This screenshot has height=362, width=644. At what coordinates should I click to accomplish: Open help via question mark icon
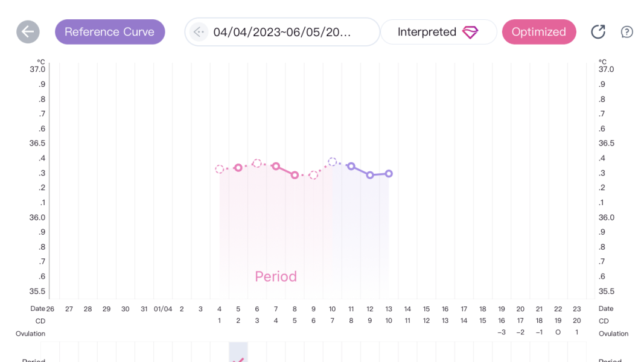coord(627,32)
